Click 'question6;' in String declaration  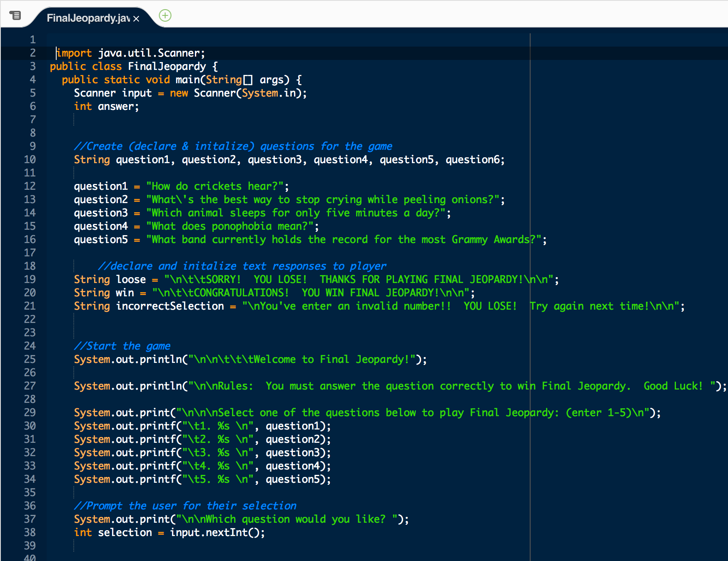(475, 160)
